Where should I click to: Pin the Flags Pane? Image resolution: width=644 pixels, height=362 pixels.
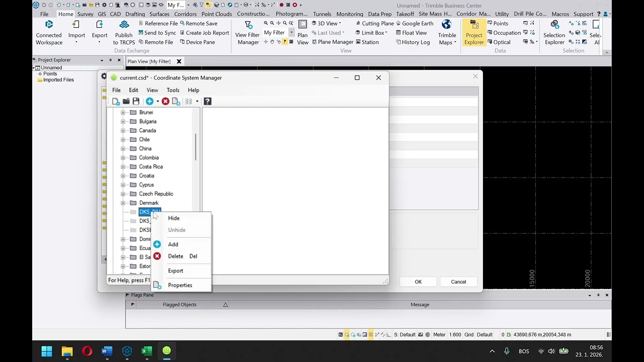tap(598, 295)
